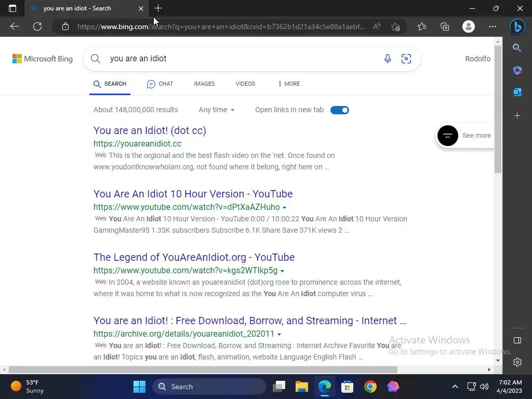Open the weather widget showing 53°F Sunny
532x399 pixels.
28,387
